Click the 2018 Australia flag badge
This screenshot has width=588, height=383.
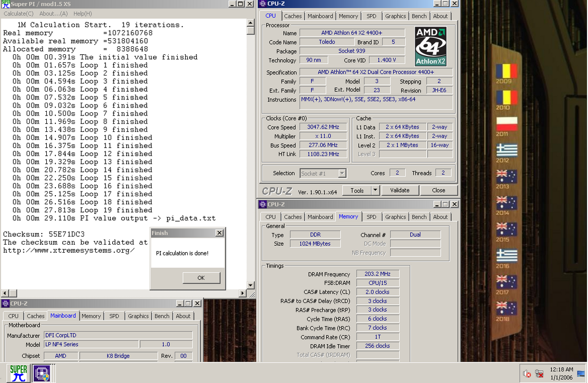point(507,309)
